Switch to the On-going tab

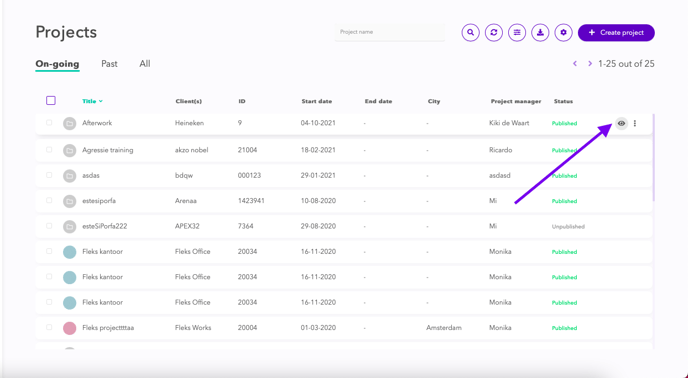[57, 64]
